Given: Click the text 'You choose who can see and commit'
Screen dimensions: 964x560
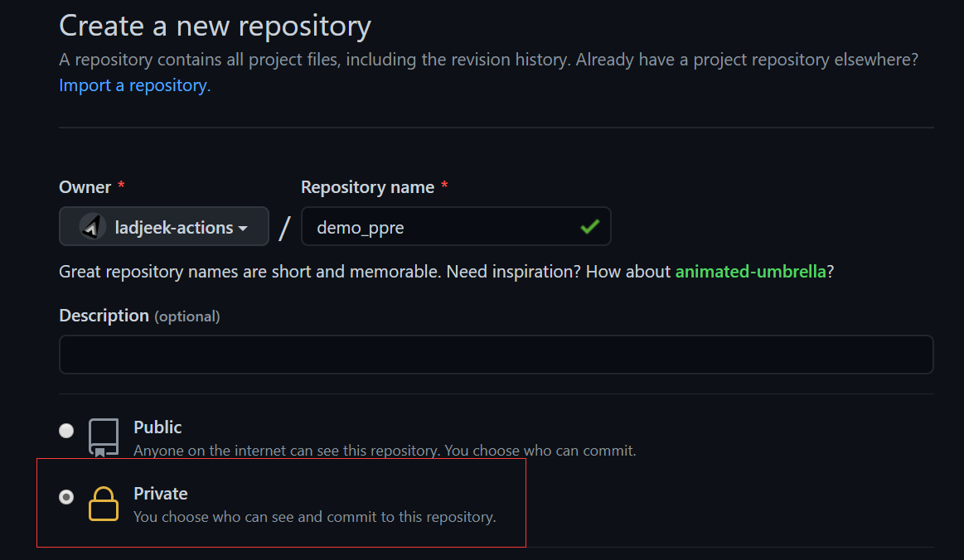Looking at the screenshot, I should [314, 517].
